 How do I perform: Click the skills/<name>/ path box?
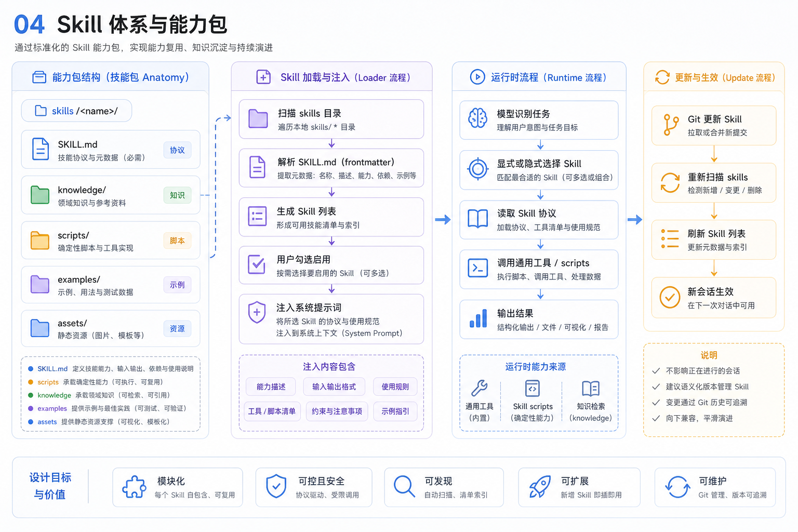[x=76, y=111]
